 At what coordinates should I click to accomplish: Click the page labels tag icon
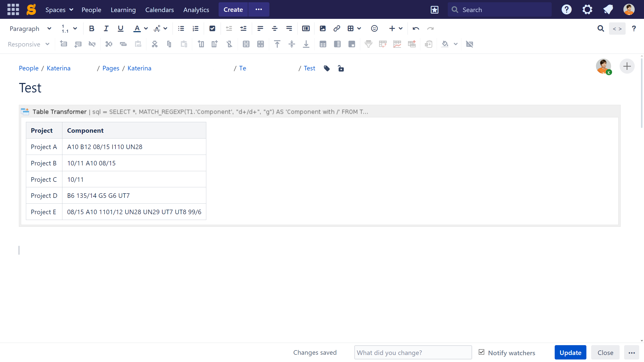(327, 68)
